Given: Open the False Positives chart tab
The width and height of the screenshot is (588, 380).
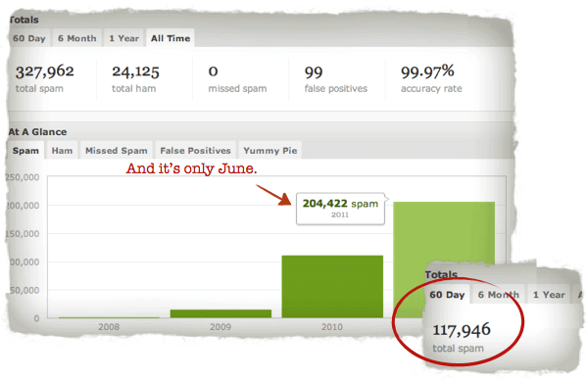Looking at the screenshot, I should click(x=195, y=150).
